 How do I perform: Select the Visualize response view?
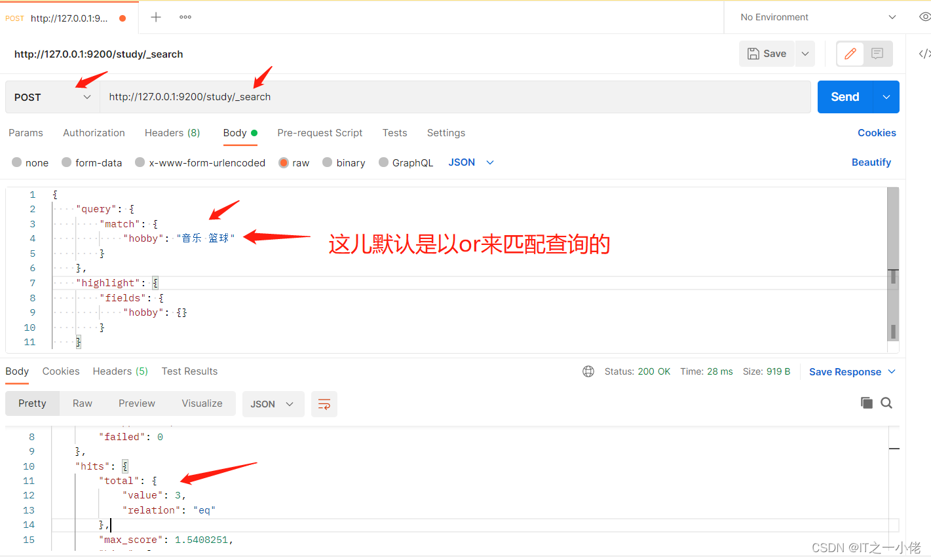[x=202, y=403]
